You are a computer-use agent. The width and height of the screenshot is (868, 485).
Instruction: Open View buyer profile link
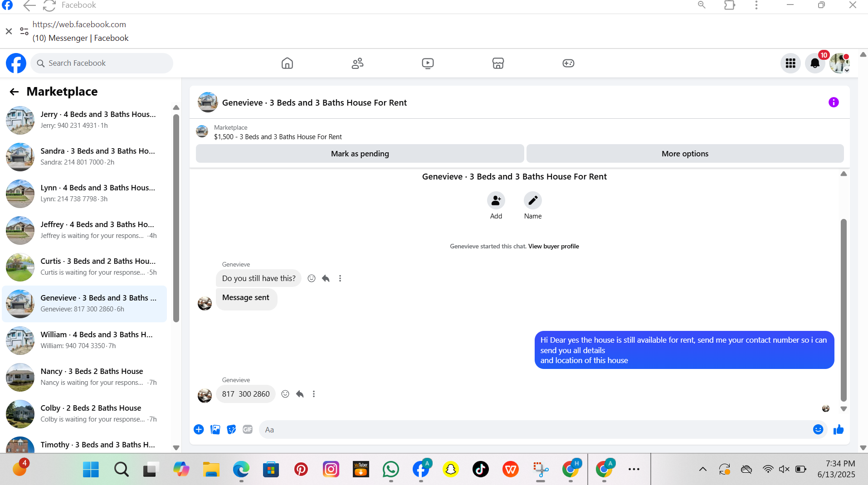tap(553, 246)
